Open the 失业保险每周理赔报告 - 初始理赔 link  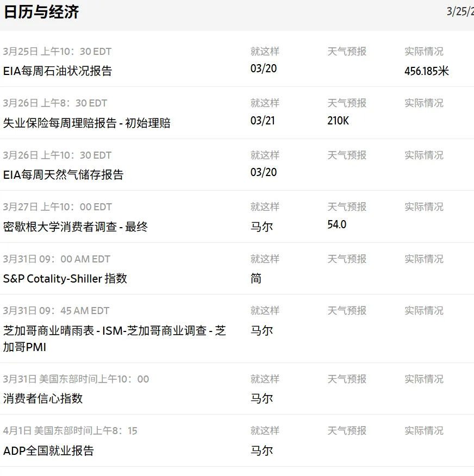pyautogui.click(x=87, y=123)
